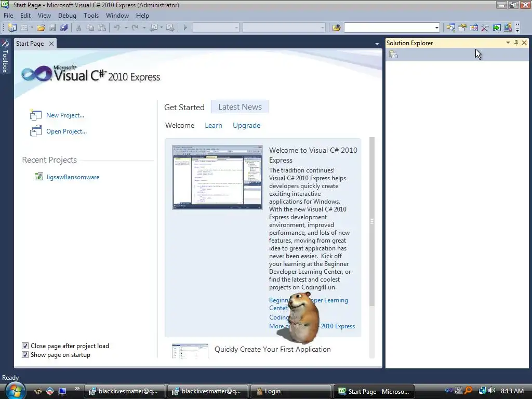Open the Undo history dropdown arrow

pos(126,28)
